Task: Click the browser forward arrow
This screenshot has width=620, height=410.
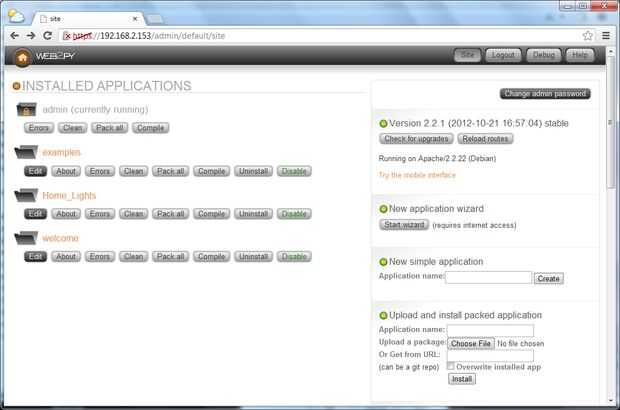Action: [31, 36]
